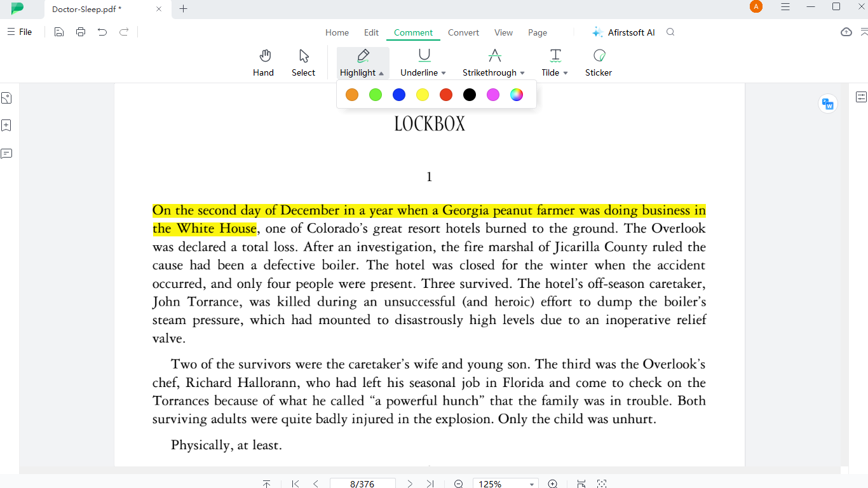Screen dimensions: 868x488
Task: Click the translate floating button
Action: coord(827,104)
